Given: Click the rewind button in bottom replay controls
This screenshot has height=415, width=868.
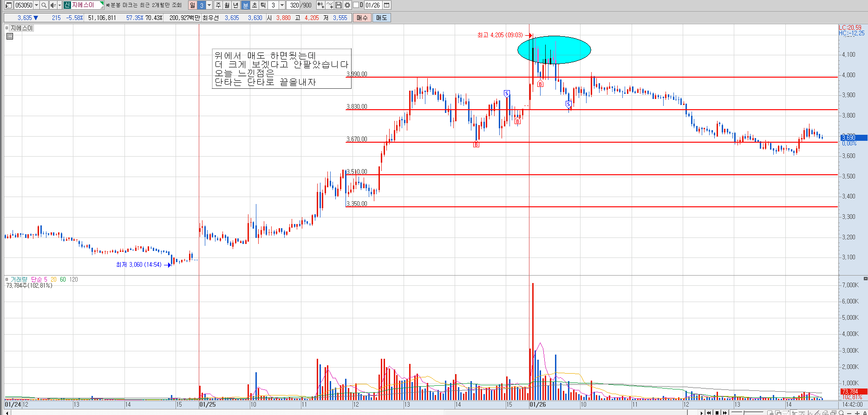Looking at the screenshot, I should (709, 413).
